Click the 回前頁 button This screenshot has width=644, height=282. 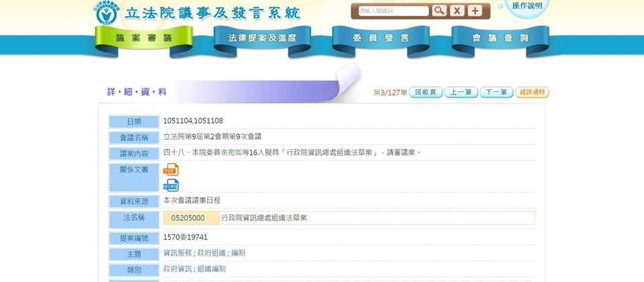click(425, 93)
